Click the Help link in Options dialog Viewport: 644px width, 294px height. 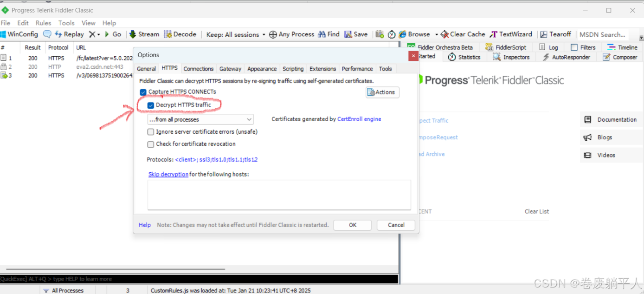click(x=145, y=225)
